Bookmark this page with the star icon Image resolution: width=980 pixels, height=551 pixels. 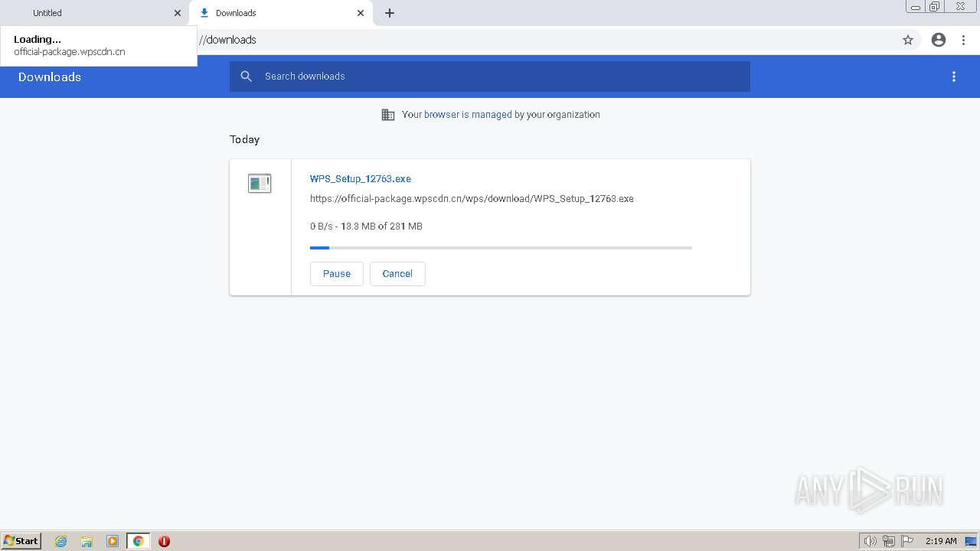coord(908,40)
